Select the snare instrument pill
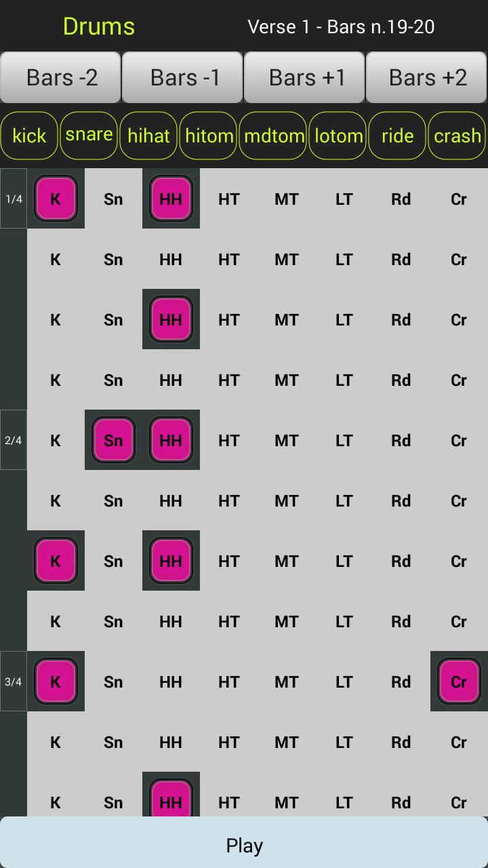This screenshot has height=868, width=488. 89,136
